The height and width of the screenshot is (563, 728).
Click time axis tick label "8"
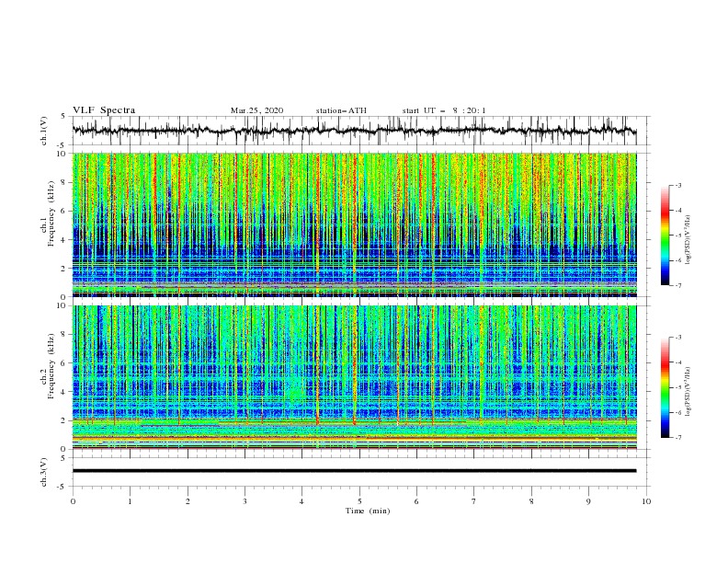pyautogui.click(x=531, y=501)
